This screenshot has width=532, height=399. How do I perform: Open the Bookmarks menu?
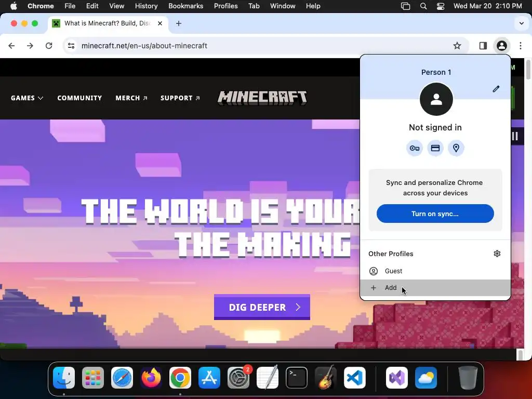tap(185, 6)
